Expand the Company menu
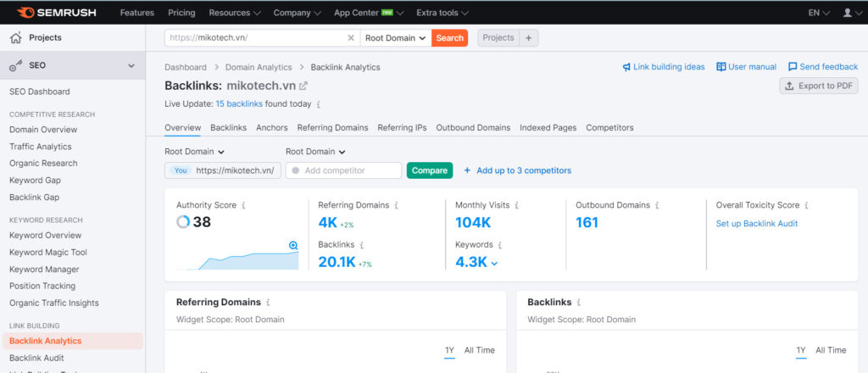This screenshot has width=868, height=373. coord(297,12)
